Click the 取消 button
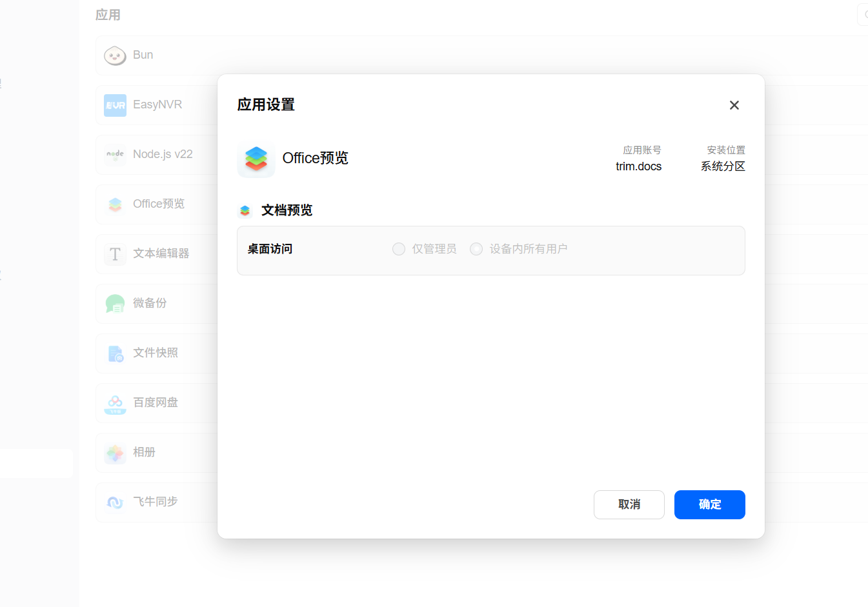This screenshot has height=607, width=868. (x=629, y=504)
